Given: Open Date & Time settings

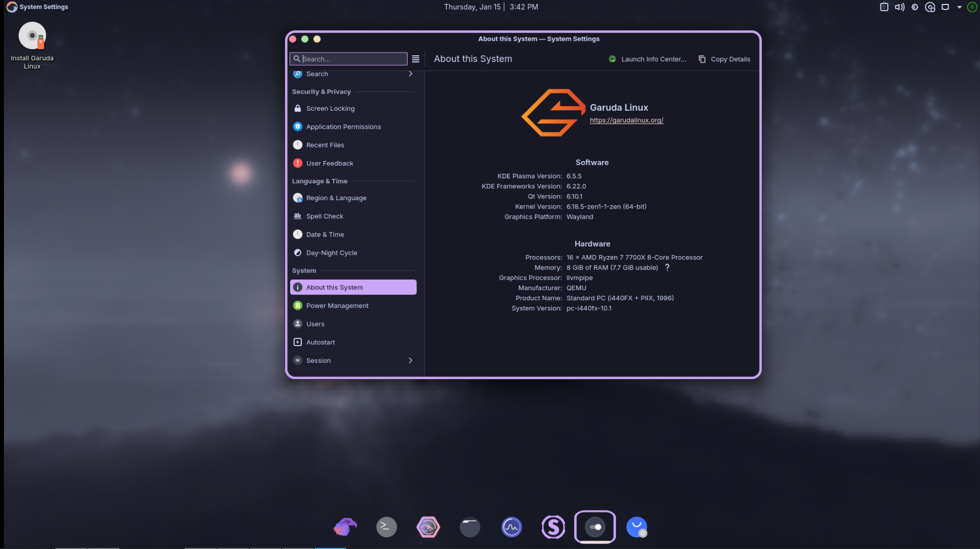Looking at the screenshot, I should pyautogui.click(x=353, y=234).
